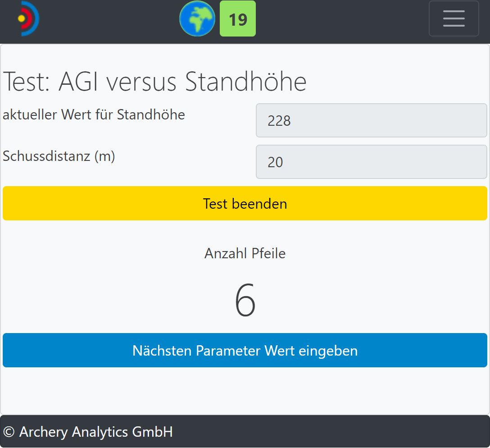The width and height of the screenshot is (490, 448).
Task: Click Nächsten Parameter Wert eingeben
Action: 245,350
